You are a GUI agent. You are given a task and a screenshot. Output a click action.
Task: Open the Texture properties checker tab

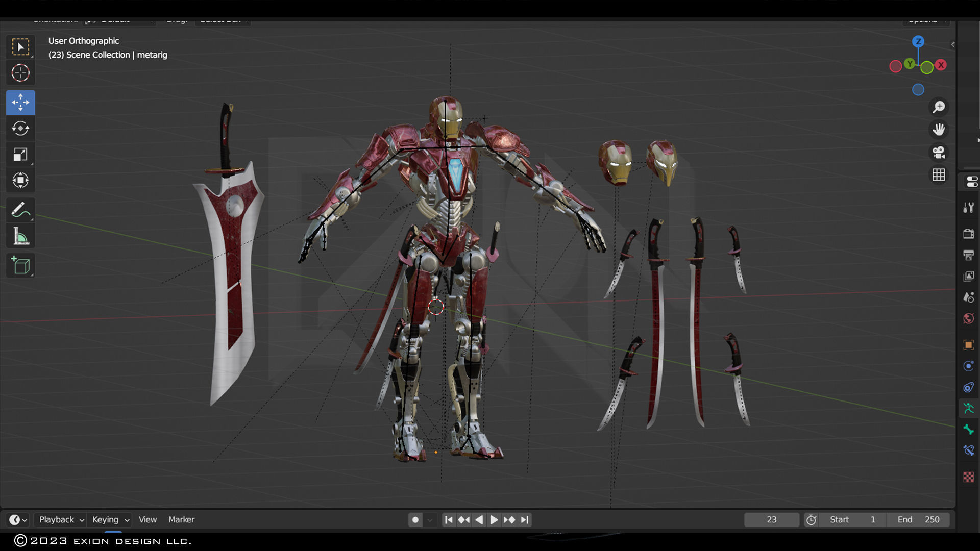coord(968,477)
